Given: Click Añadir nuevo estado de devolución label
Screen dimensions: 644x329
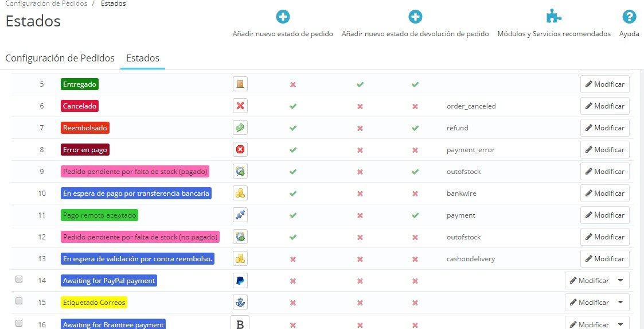Looking at the screenshot, I should point(415,34).
